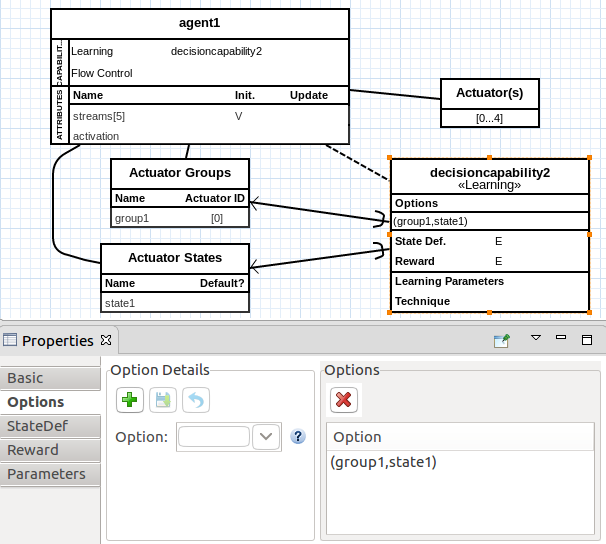Click the green plus add option icon
606x544 pixels.
point(130,401)
